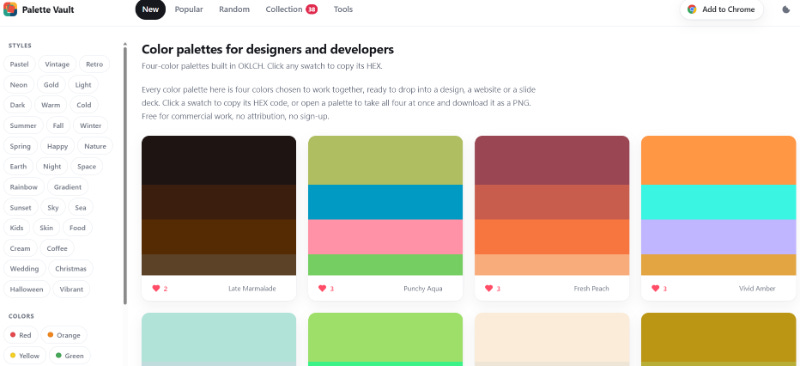Filter palettes by Gradient
This screenshot has width=800, height=366.
pyautogui.click(x=68, y=187)
